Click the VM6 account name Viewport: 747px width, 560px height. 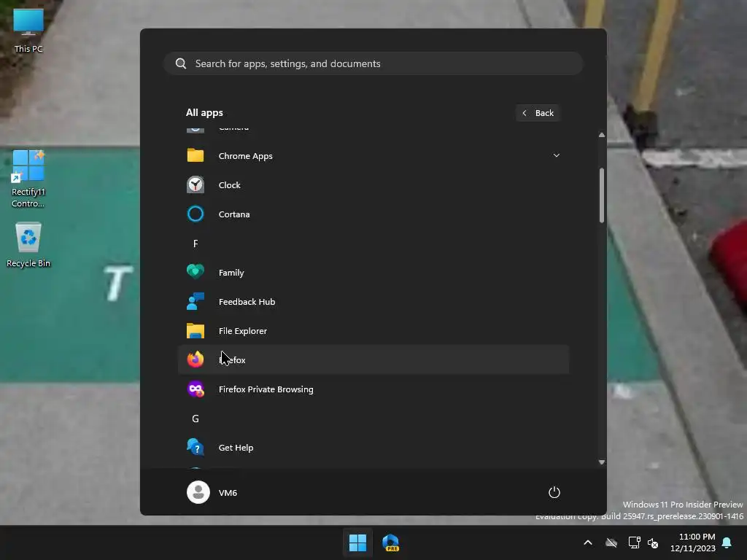(228, 492)
